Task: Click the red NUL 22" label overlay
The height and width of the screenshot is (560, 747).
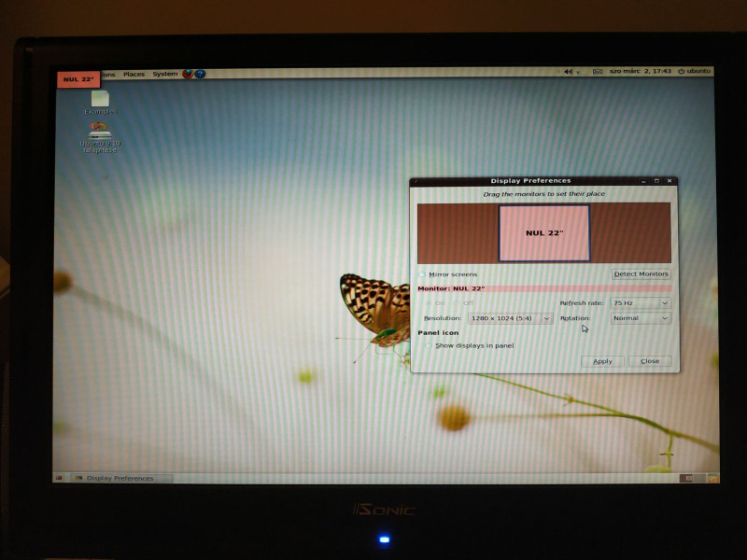Action: tap(78, 79)
